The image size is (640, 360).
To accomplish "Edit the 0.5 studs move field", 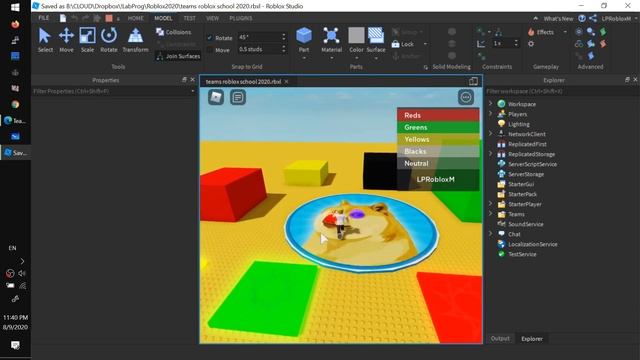I will 260,49.
